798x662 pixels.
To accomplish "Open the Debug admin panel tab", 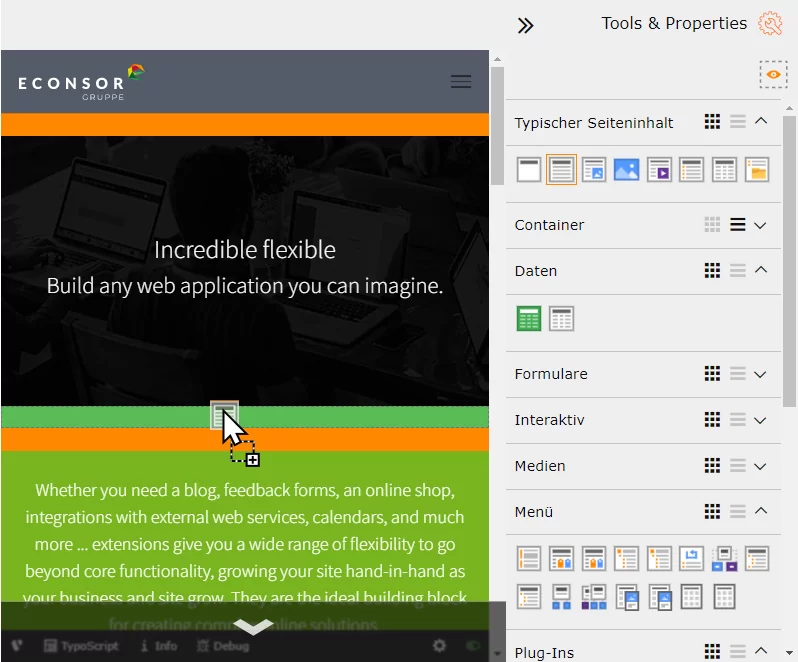I will tap(223, 646).
